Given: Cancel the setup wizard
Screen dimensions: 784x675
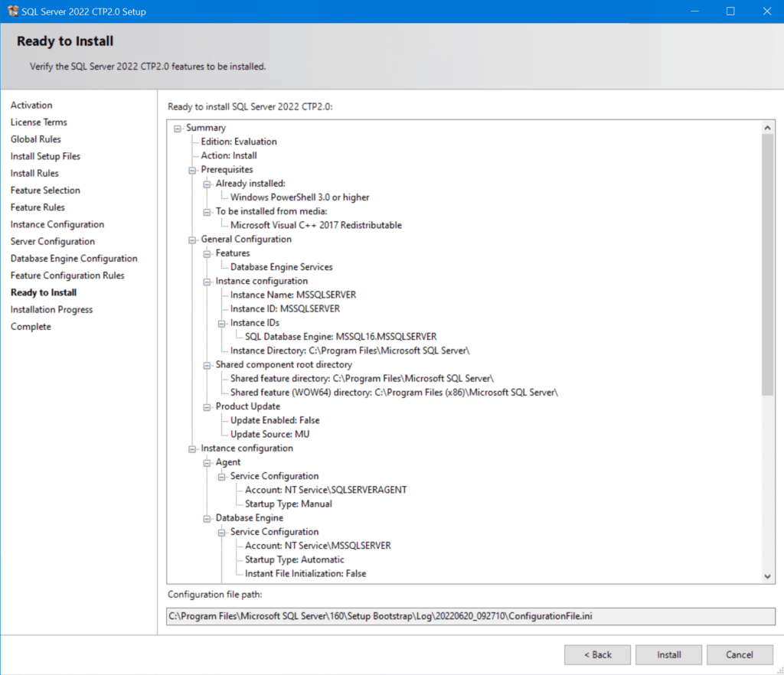Looking at the screenshot, I should coord(740,654).
